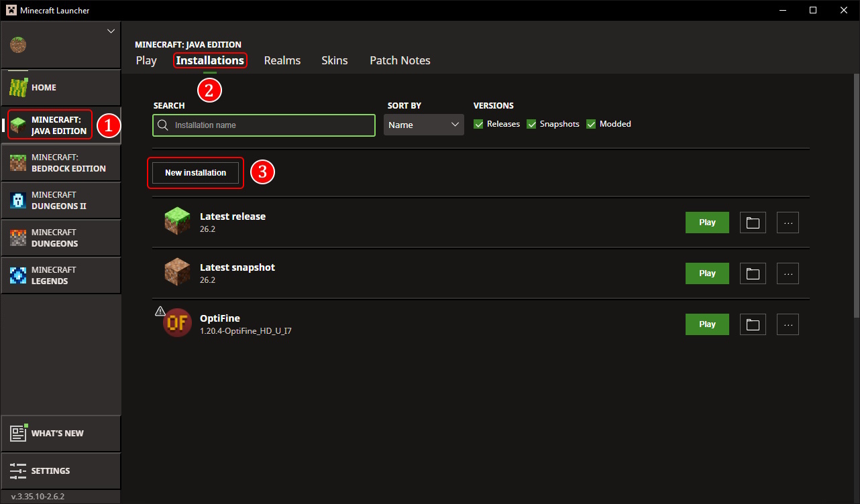Select Minecraft: Java Edition in sidebar
The width and height of the screenshot is (860, 504).
[60, 125]
